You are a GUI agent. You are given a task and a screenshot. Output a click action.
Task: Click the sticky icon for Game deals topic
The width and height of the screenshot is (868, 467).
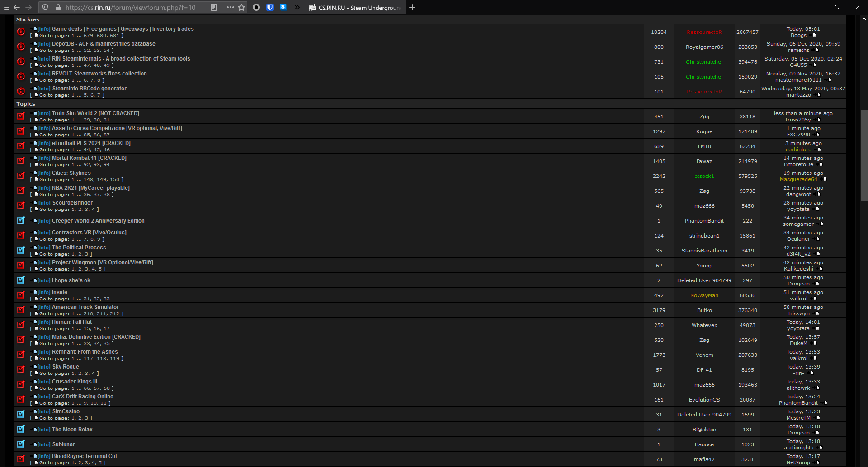tap(21, 32)
